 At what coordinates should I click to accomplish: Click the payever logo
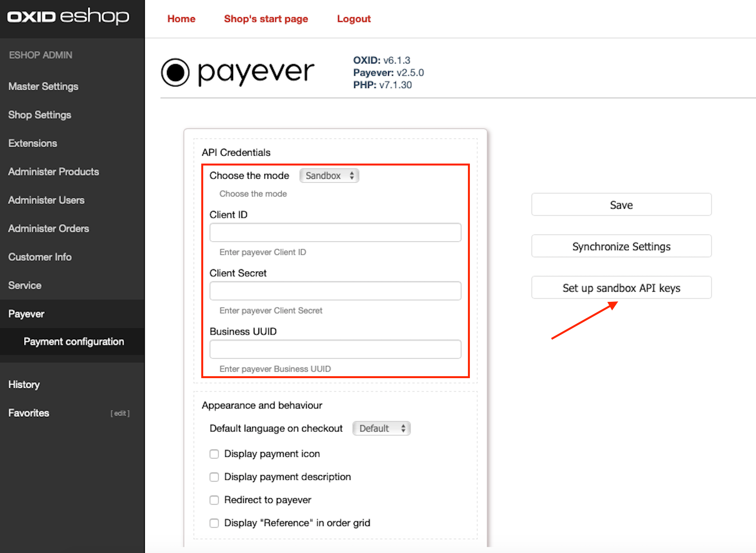click(238, 72)
